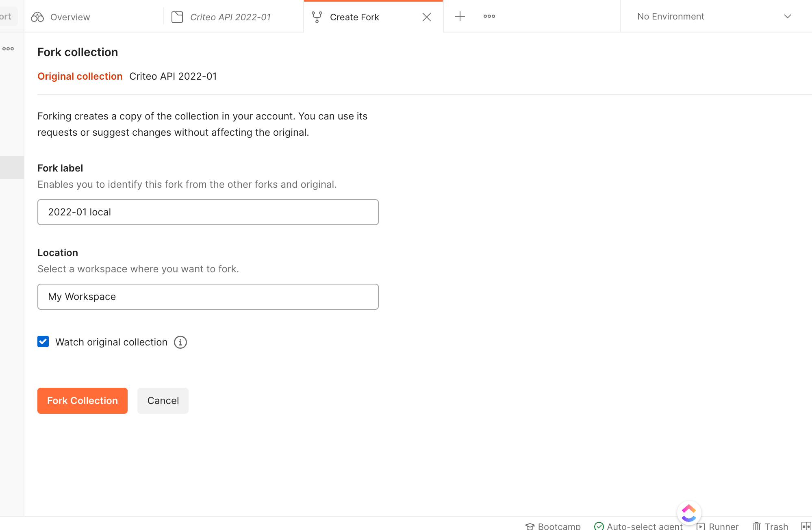Open Trash from the status bar
The height and width of the screenshot is (530, 812).
click(x=770, y=526)
